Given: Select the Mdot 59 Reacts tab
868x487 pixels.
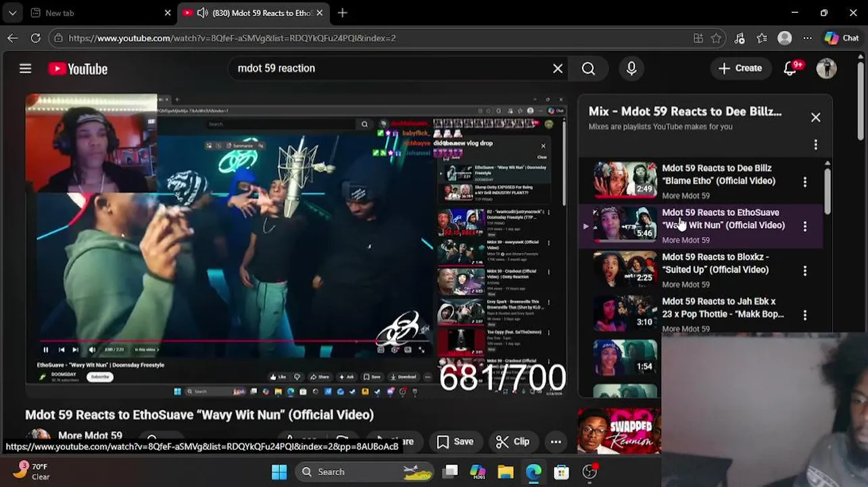Looking at the screenshot, I should point(254,13).
